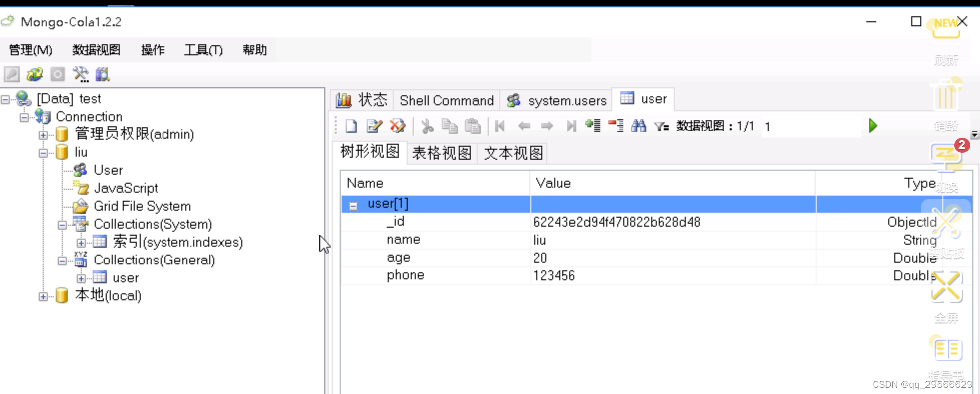Select the _id field row
The width and height of the screenshot is (980, 394).
click(x=656, y=222)
